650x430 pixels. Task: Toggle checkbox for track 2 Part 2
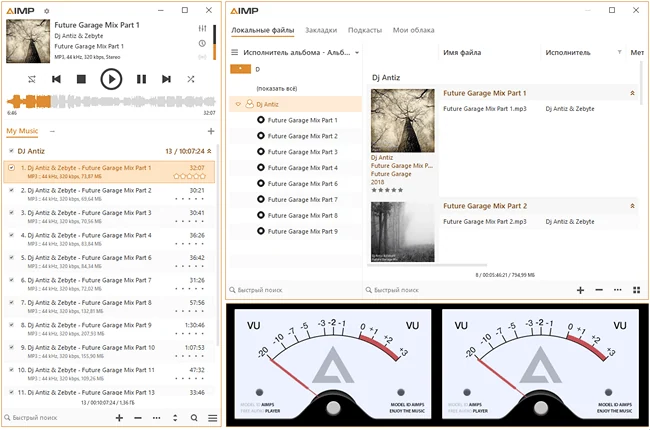tap(12, 190)
